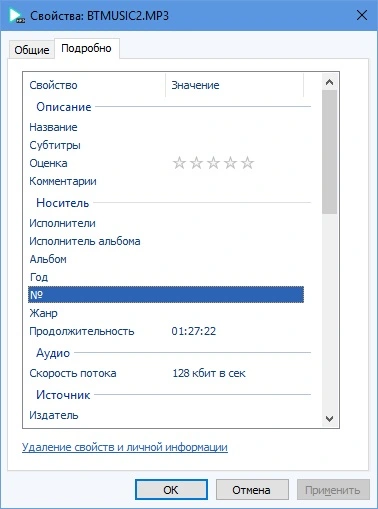378x509 pixels.
Task: Select the Скорость потока property label
Action: point(73,373)
